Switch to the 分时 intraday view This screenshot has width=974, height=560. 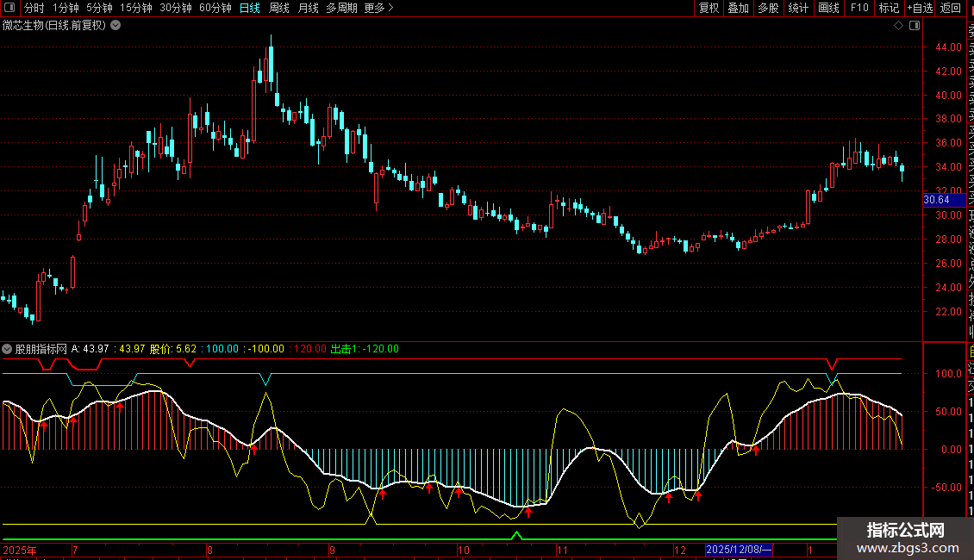pos(34,8)
